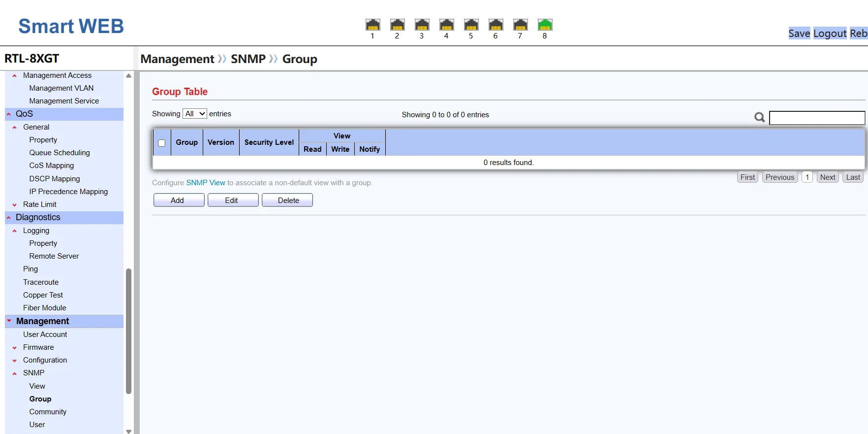
Task: Follow the SNMP View link
Action: (x=205, y=183)
